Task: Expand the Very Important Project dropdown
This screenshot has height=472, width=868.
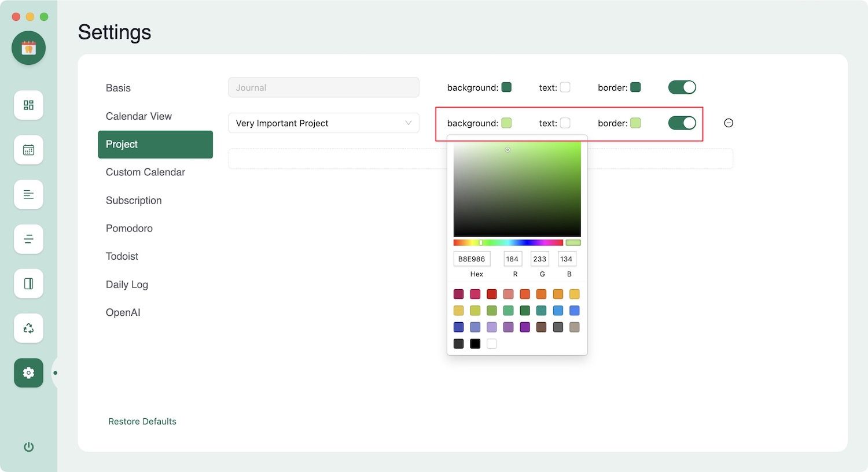Action: [323, 123]
